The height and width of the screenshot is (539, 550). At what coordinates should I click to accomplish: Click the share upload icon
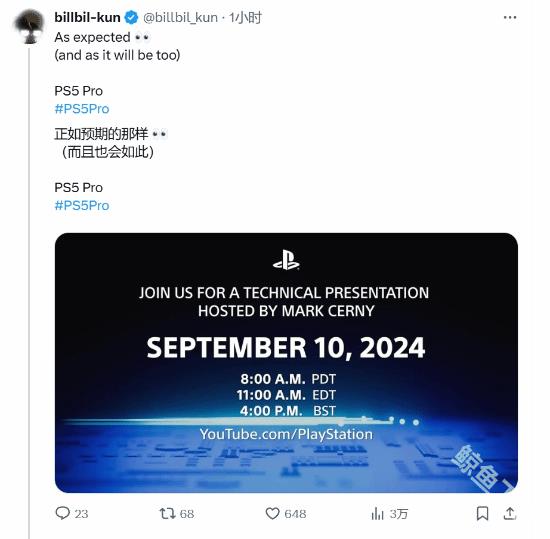click(x=510, y=513)
